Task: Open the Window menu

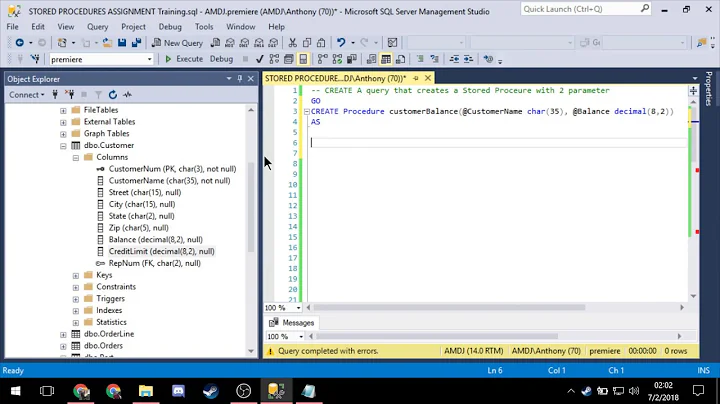Action: pyautogui.click(x=241, y=27)
